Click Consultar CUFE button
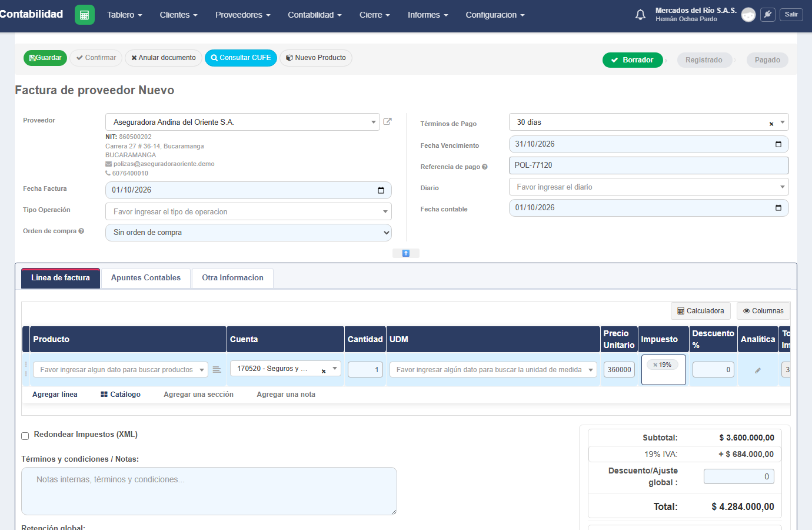812x530 pixels. point(241,58)
